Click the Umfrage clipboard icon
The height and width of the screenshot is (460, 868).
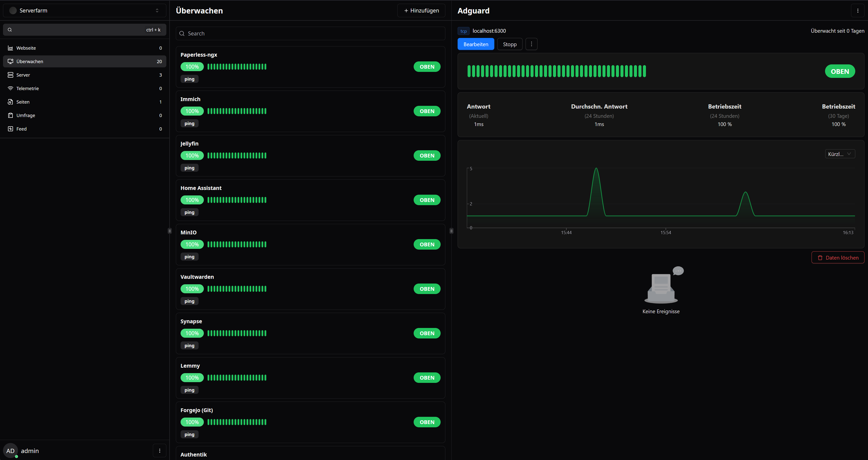10,115
